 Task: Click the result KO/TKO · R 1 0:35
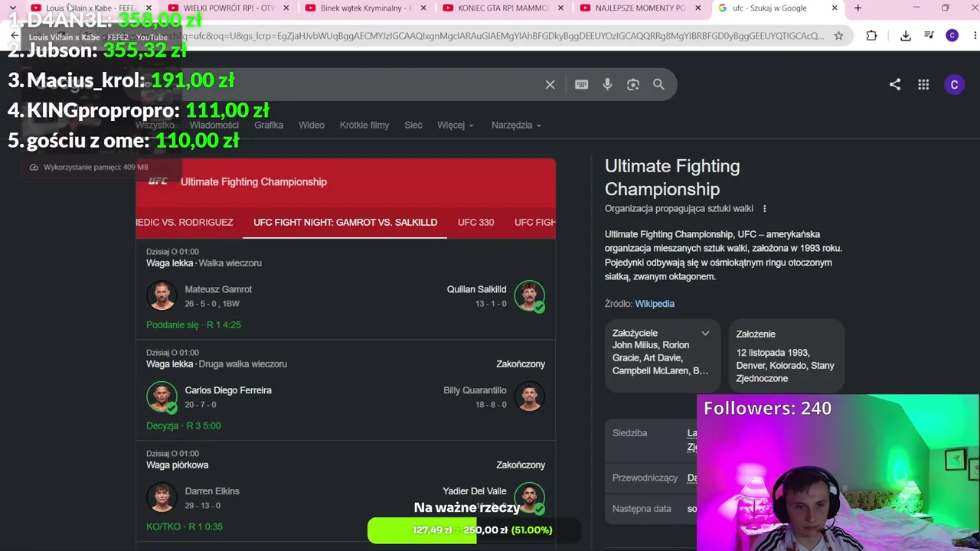point(185,527)
